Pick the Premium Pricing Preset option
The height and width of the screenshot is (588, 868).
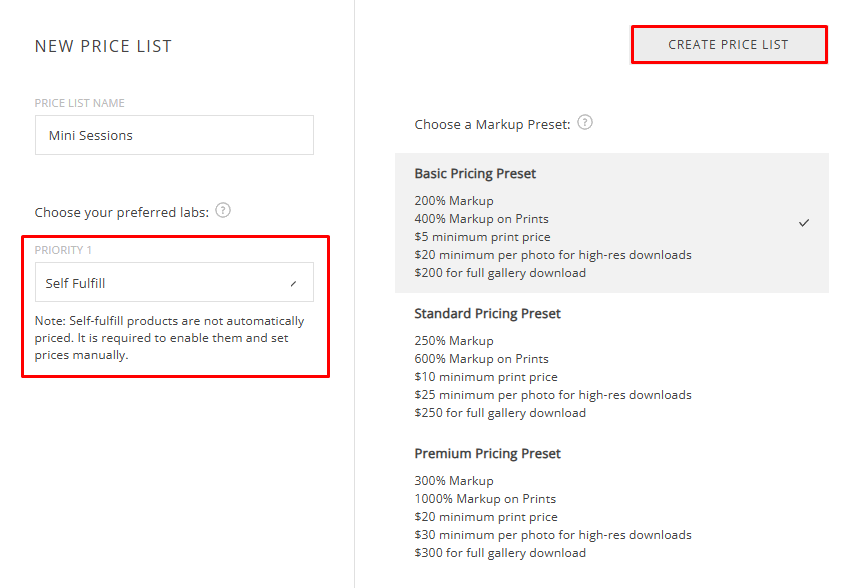pos(488,454)
